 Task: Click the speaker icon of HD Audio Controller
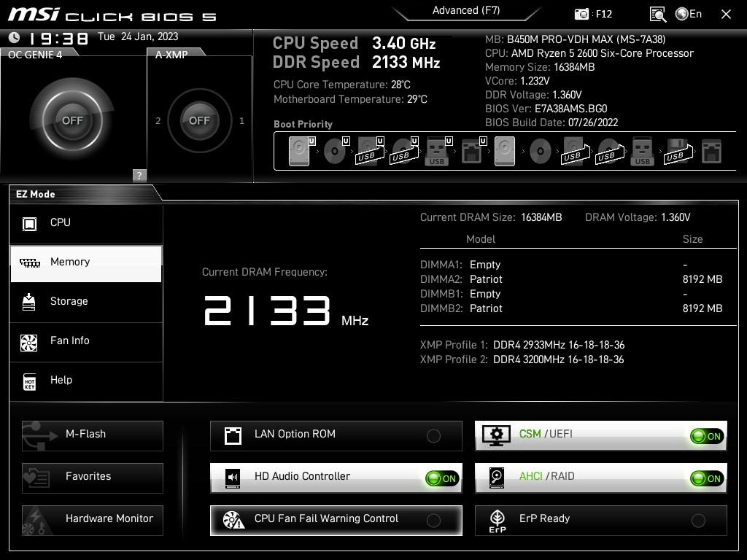(233, 478)
